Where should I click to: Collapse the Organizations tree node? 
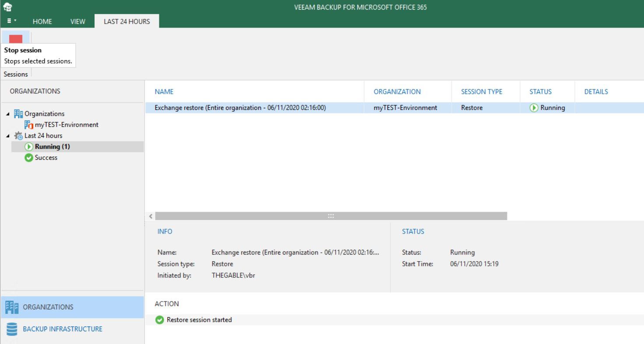[8, 114]
